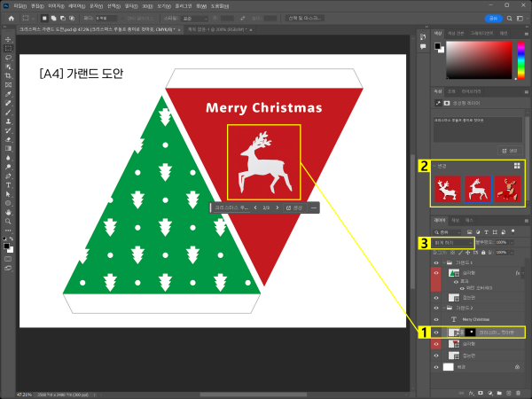Image resolution: width=532 pixels, height=399 pixels.
Task: Click the 공유 (Share) button
Action: (493, 19)
